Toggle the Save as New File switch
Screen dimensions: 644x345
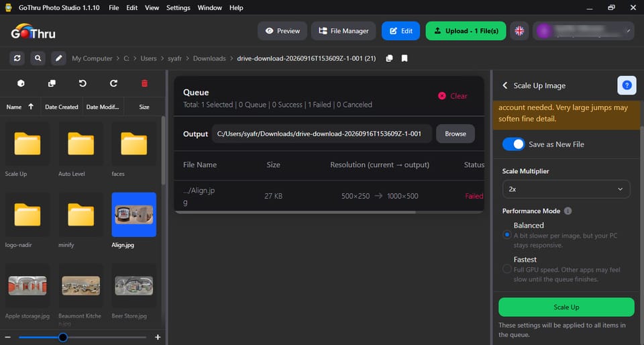click(x=513, y=144)
